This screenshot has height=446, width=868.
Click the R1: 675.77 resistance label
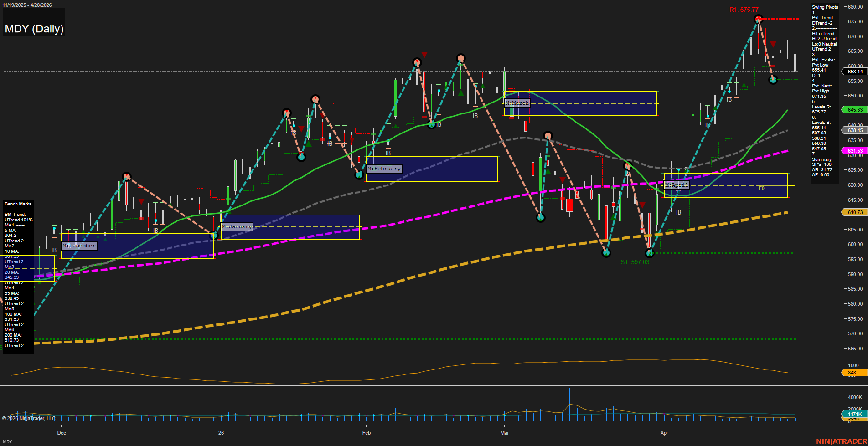point(744,10)
